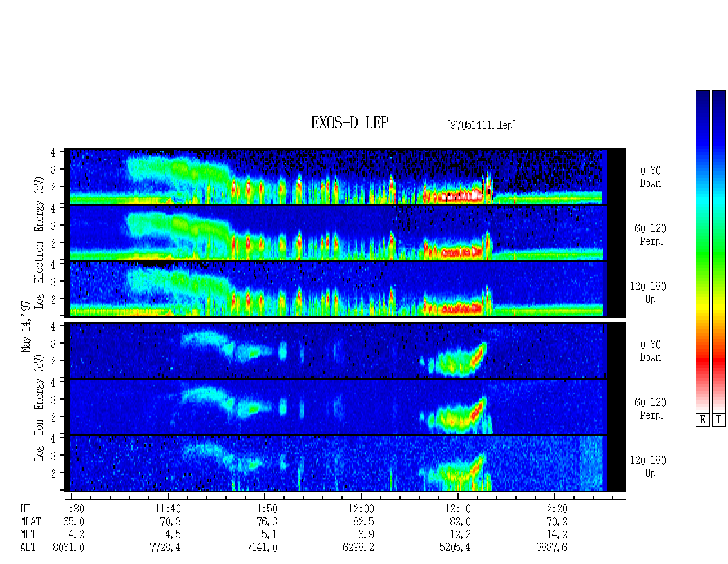Click the UT row label
The image size is (728, 564).
[x=26, y=509]
